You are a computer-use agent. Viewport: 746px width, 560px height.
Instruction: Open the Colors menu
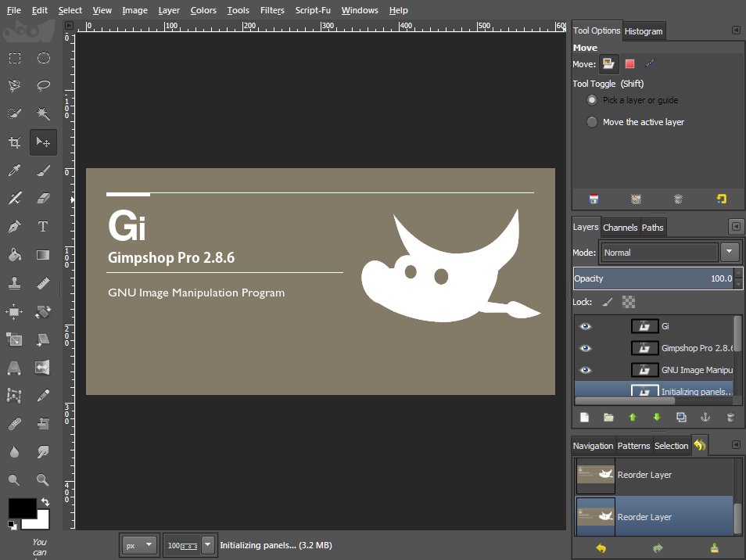[x=203, y=10]
